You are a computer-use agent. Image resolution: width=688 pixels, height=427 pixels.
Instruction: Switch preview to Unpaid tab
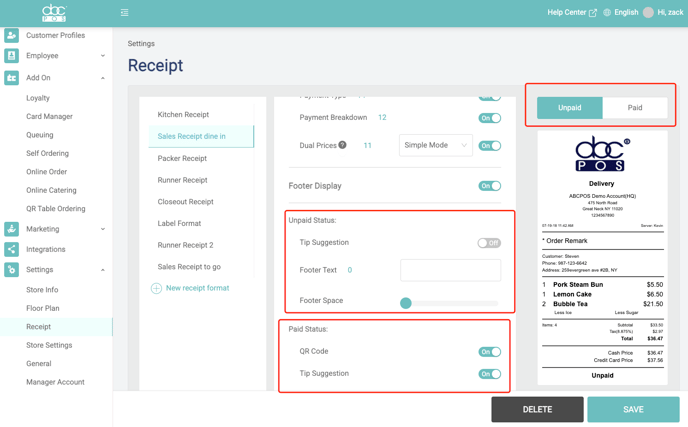(570, 108)
